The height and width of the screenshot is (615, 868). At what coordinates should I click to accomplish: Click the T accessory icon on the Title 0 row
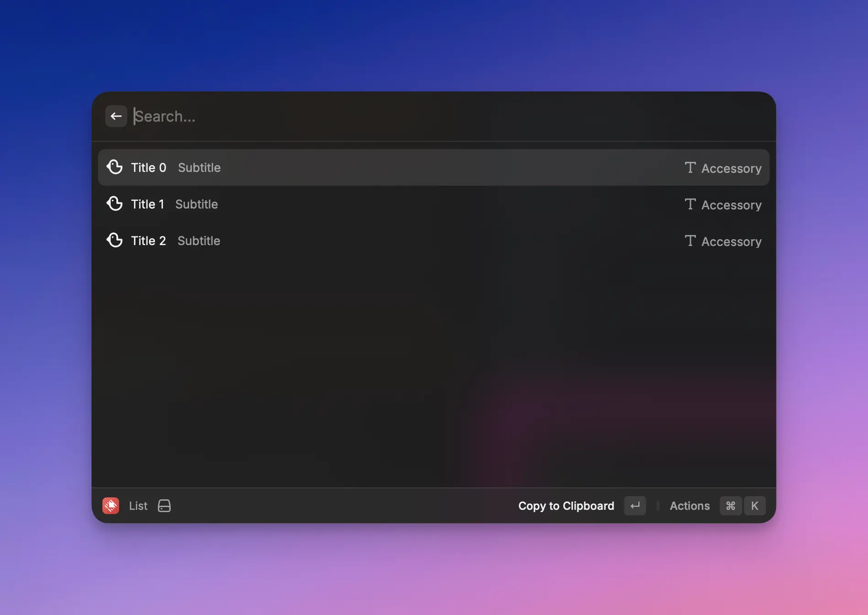click(690, 167)
